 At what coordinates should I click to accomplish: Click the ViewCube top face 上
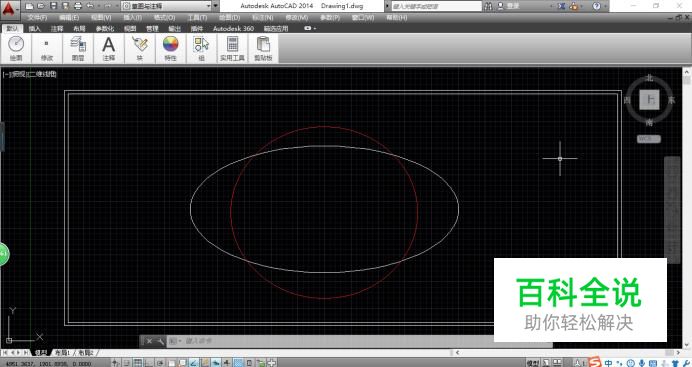[649, 100]
